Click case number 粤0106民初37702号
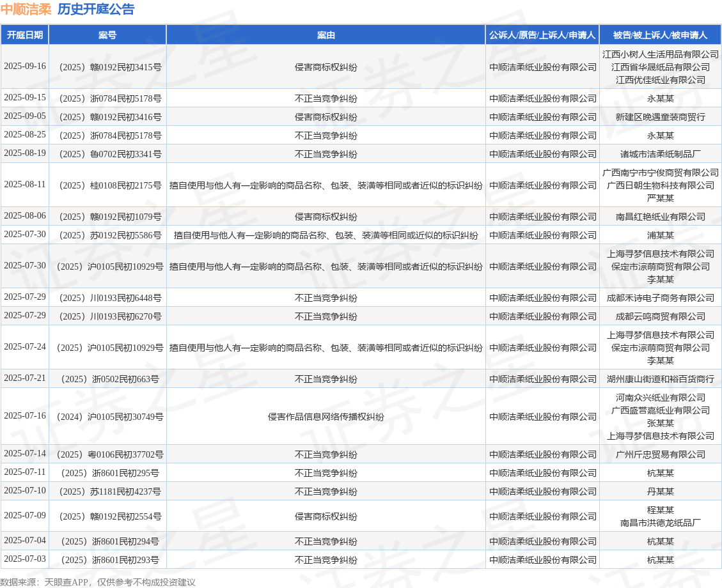 point(110,454)
